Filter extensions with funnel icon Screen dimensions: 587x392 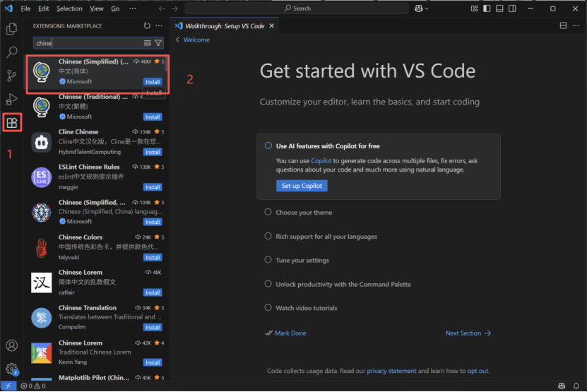(158, 43)
